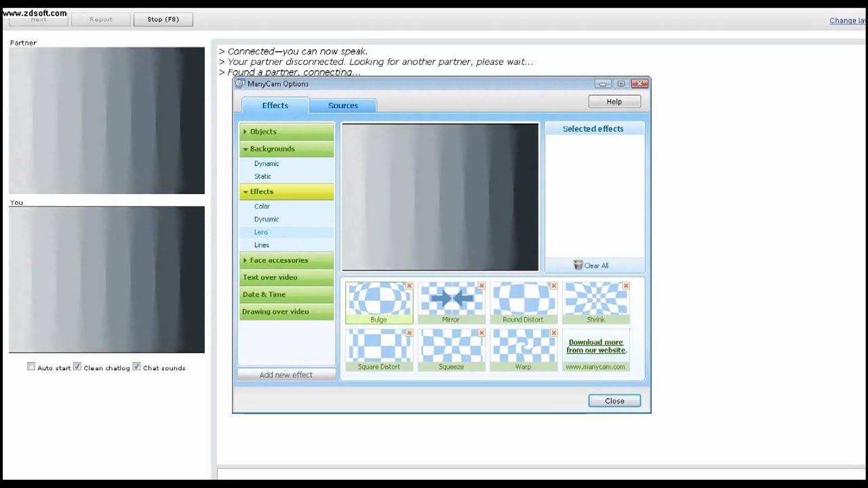The width and height of the screenshot is (868, 488).
Task: Delete Squeeze effect using its X icon
Action: tap(481, 333)
